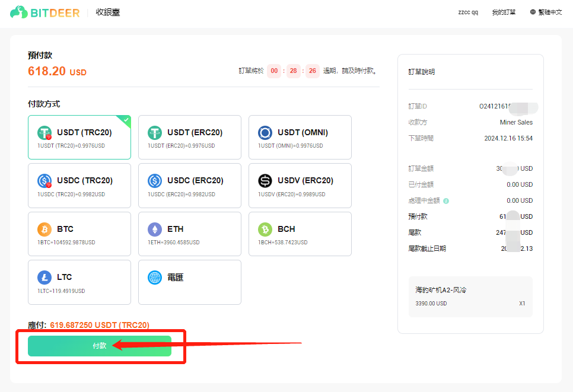Click the orange Bitcoin BTC icon
The width and height of the screenshot is (573, 392).
[44, 230]
